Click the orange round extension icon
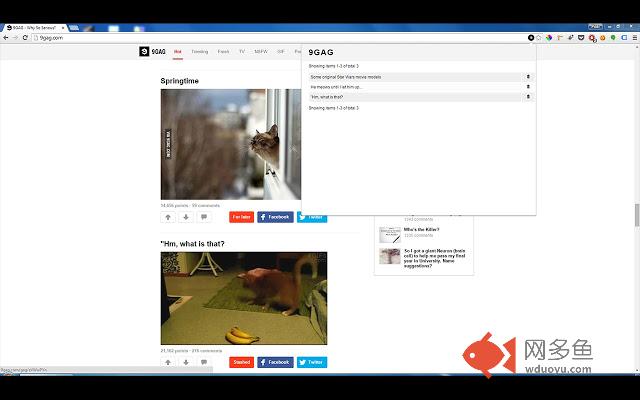Screen dimensions: 640x400 click(602, 38)
